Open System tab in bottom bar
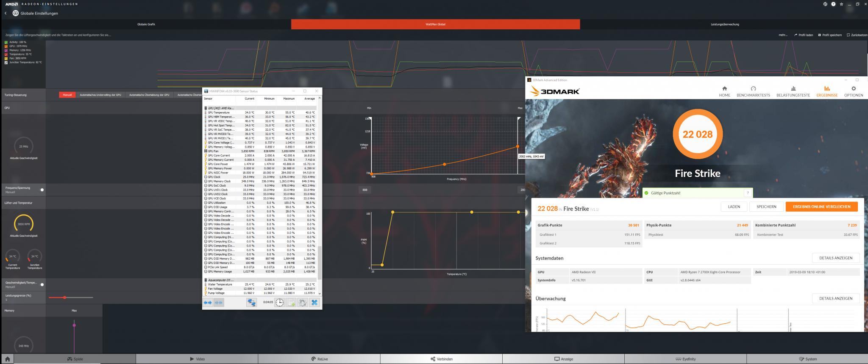 807,359
